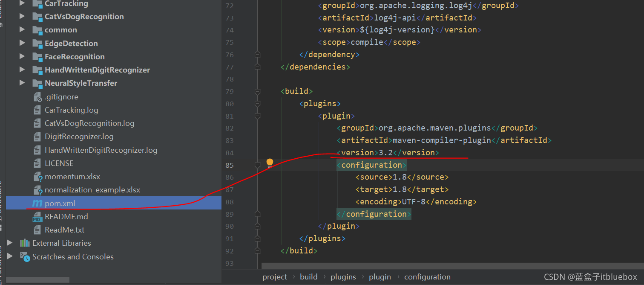Screen dimensions: 644x285
Task: Select README.md in the project tree
Action: tap(66, 217)
